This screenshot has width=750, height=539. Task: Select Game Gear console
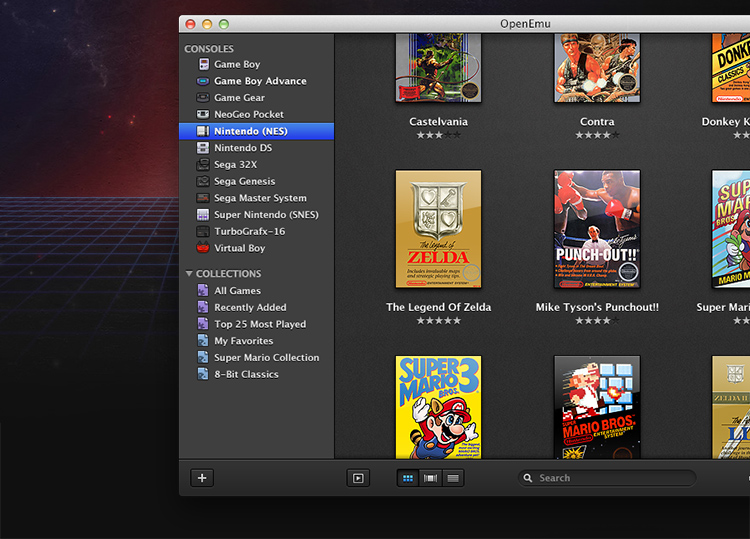coord(256,98)
